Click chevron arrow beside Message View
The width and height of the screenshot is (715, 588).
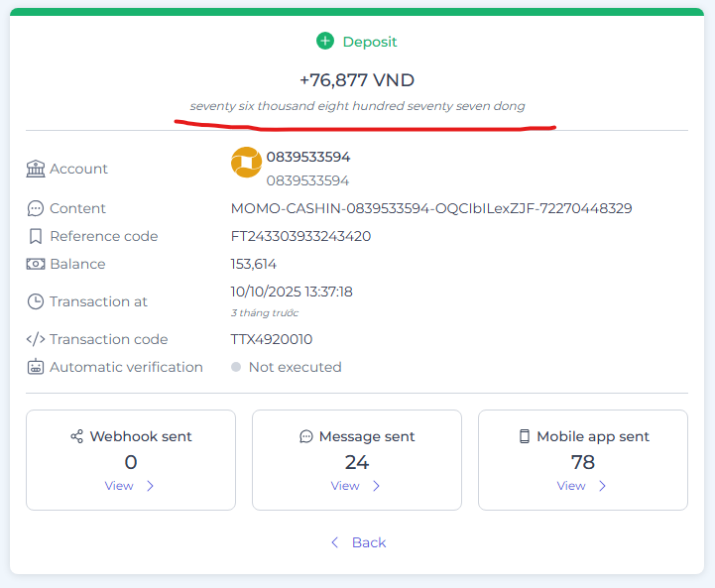[376, 486]
